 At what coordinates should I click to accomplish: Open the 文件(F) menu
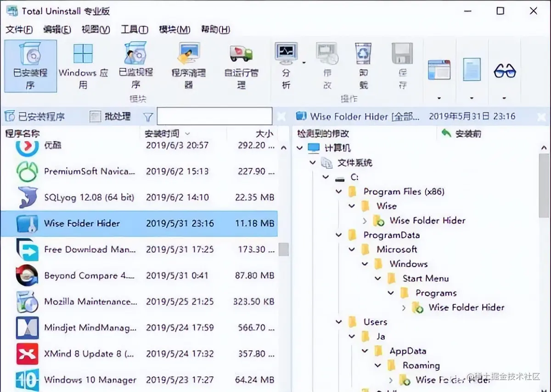[19, 29]
